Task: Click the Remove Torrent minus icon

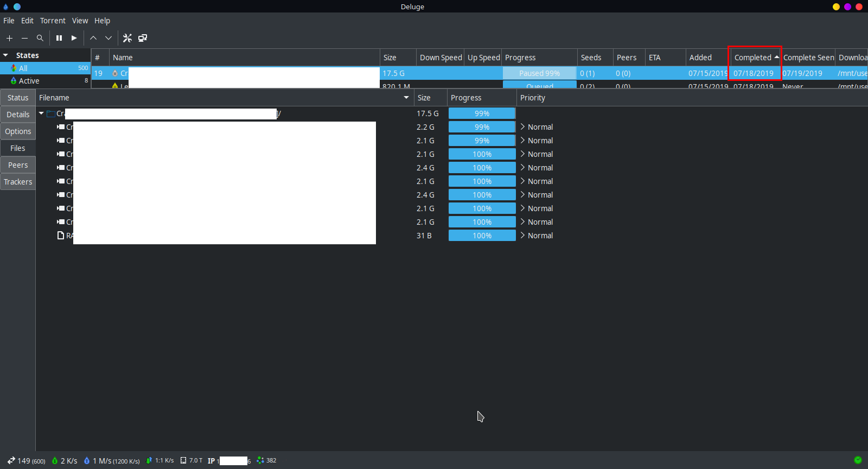Action: [24, 38]
